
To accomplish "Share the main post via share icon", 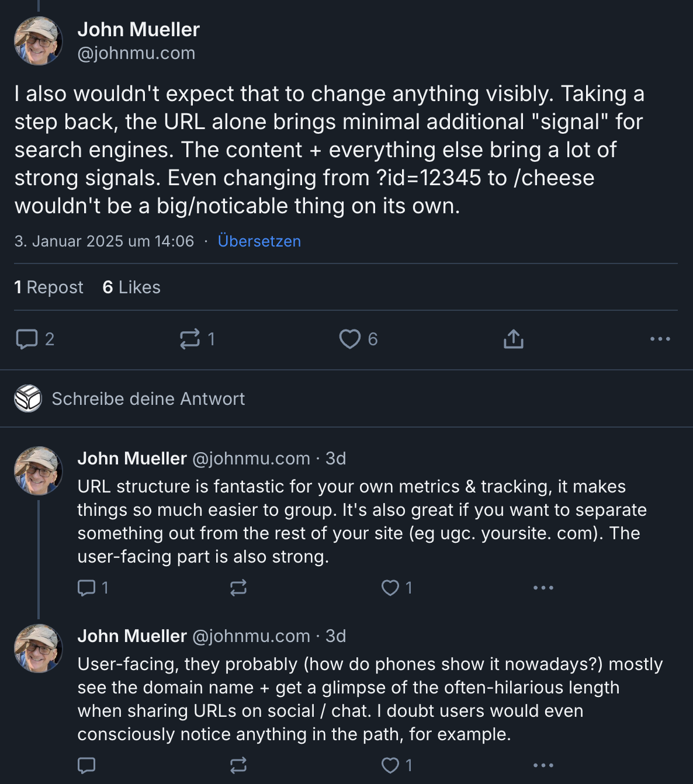I will (x=514, y=339).
